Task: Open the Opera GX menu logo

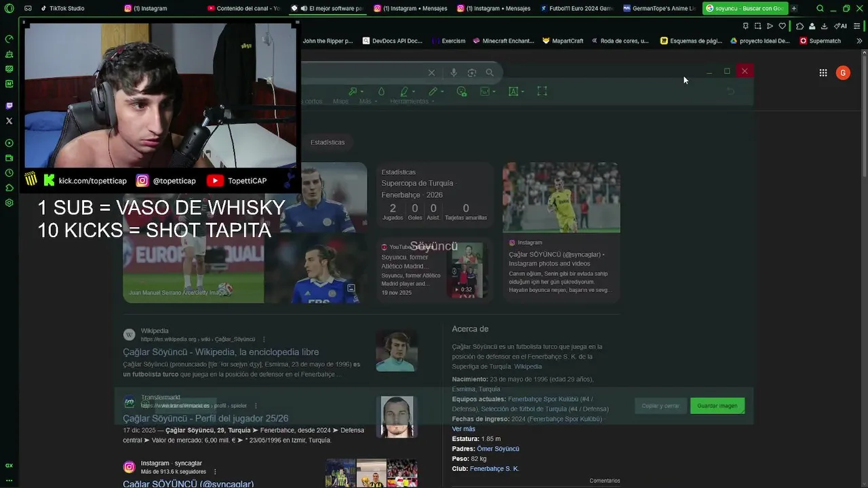Action: coord(9,8)
